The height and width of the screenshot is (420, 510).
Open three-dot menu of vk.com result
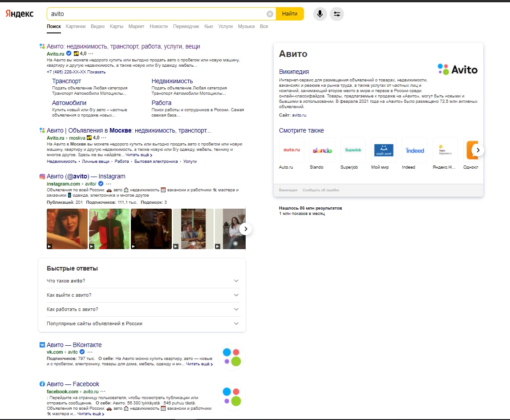click(x=90, y=352)
